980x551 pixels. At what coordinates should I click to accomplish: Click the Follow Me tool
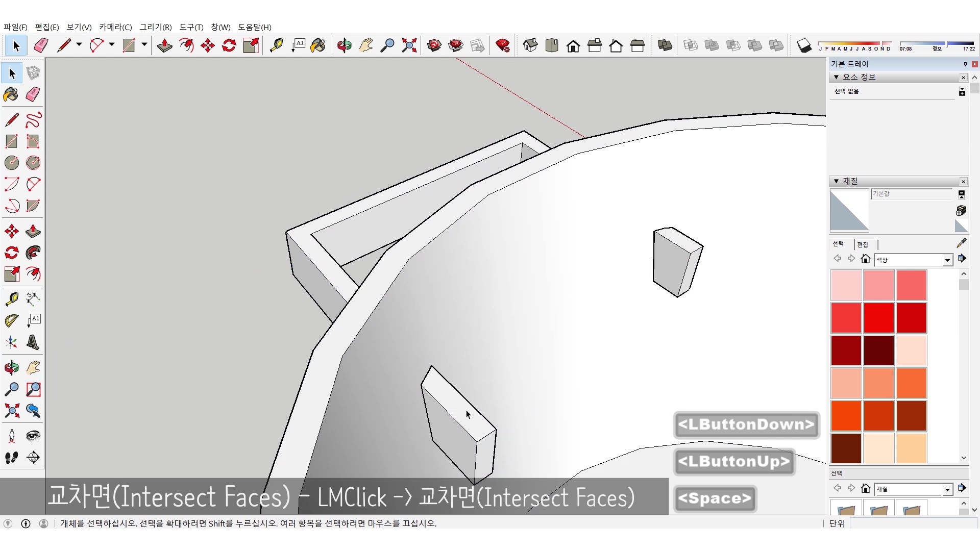point(33,253)
